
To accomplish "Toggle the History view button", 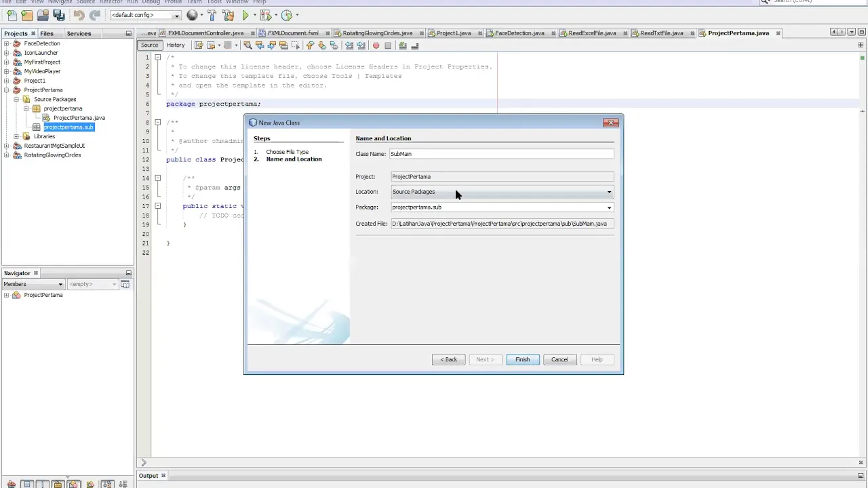I will (x=176, y=45).
